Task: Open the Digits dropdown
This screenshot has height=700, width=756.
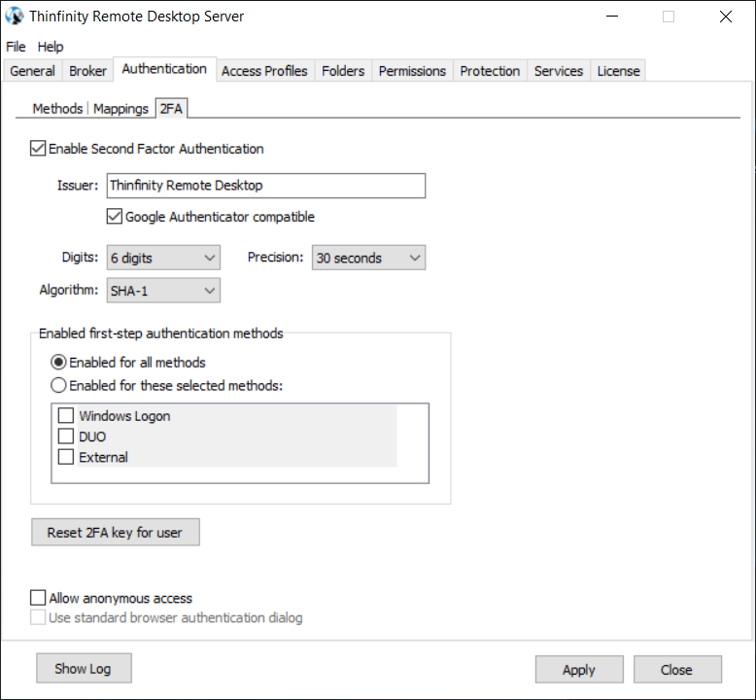Action: pos(163,258)
